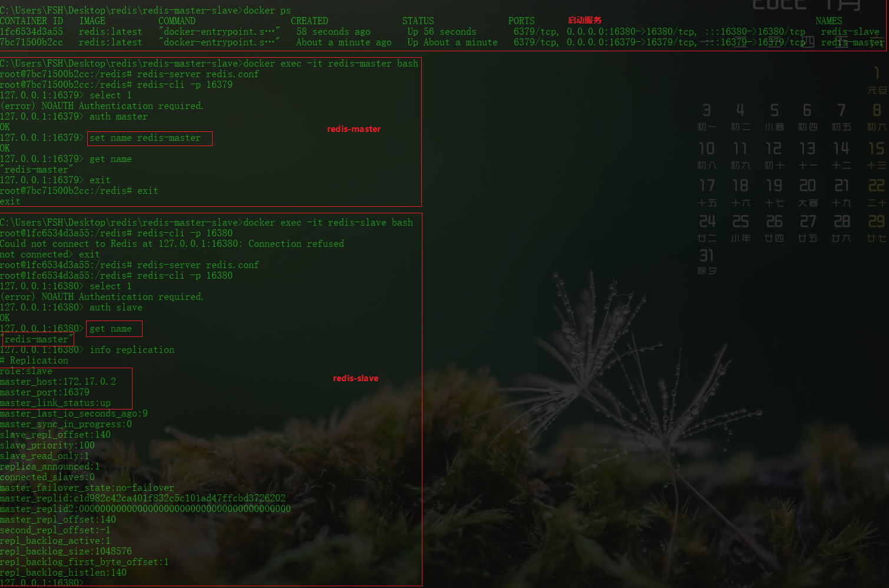Click the 'docker exec -it redis-master bash' command

(x=331, y=63)
